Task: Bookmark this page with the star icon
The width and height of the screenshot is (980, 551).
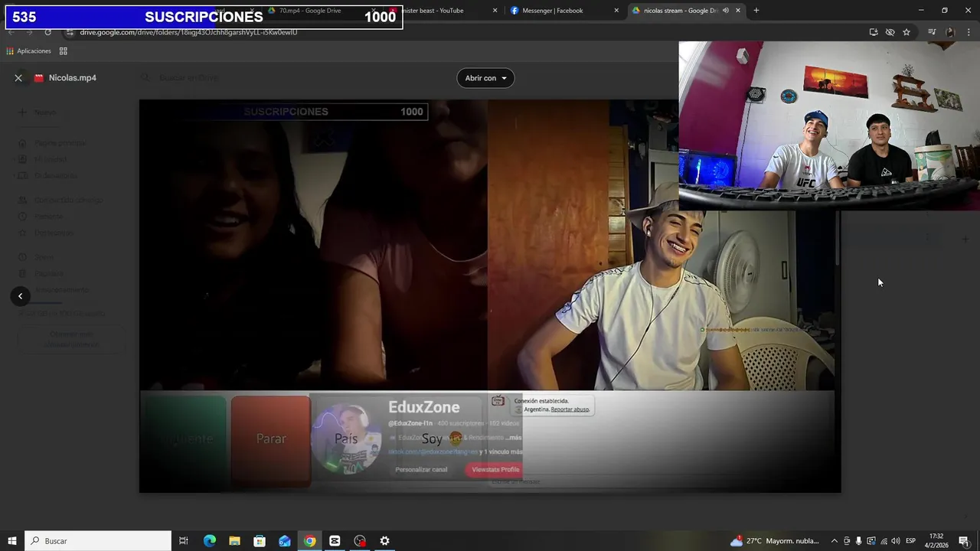Action: [906, 32]
